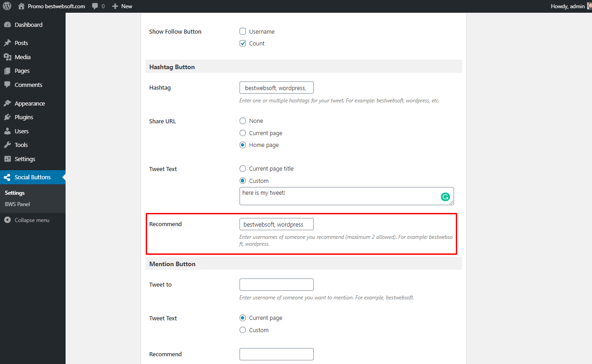Image resolution: width=592 pixels, height=364 pixels.
Task: Click the Hashtag Button section heading
Action: point(172,67)
